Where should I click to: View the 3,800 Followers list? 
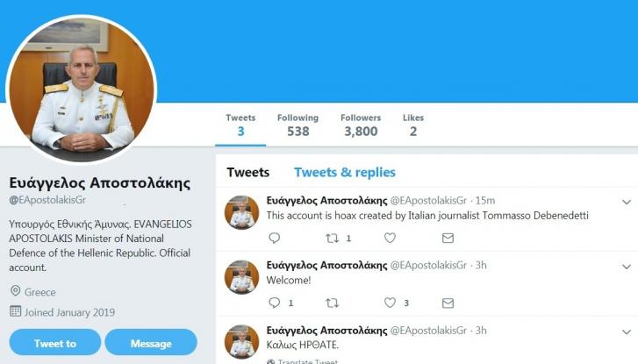(x=360, y=125)
